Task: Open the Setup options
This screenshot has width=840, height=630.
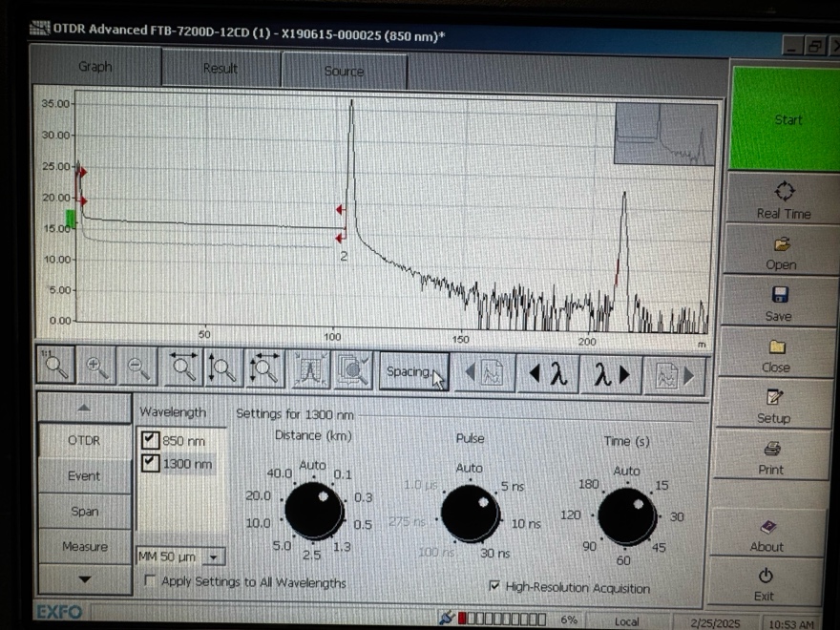Action: (x=773, y=406)
